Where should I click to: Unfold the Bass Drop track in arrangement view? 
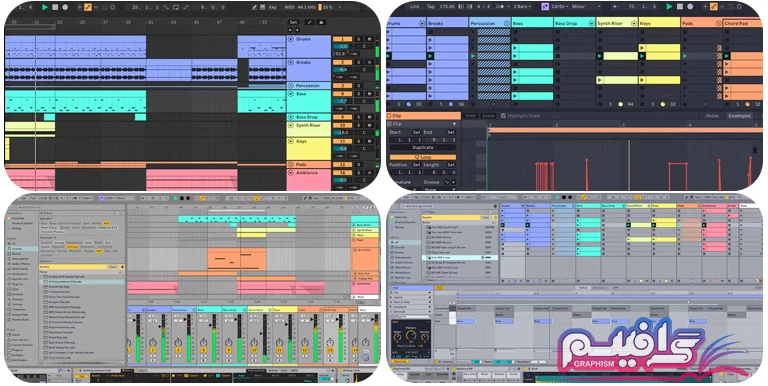pyautogui.click(x=290, y=118)
